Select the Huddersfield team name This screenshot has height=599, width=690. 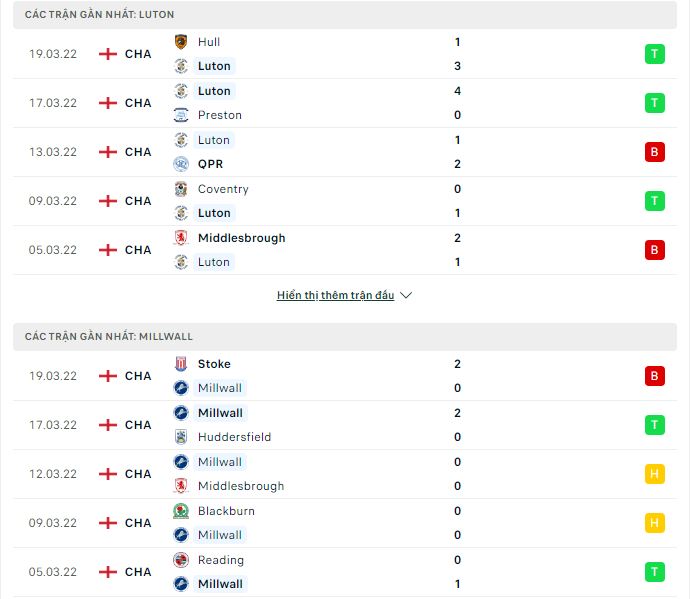point(234,437)
